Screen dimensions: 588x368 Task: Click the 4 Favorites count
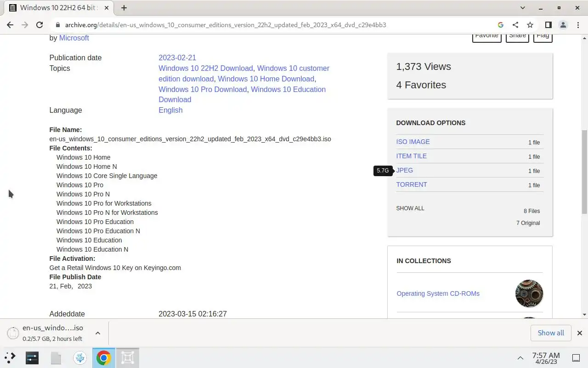421,85
